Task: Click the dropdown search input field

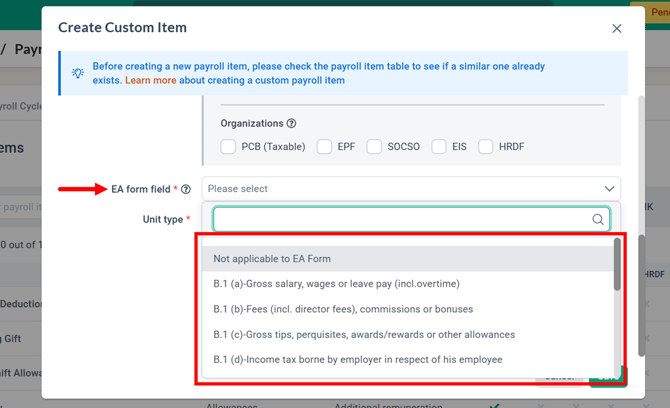Action: point(400,220)
